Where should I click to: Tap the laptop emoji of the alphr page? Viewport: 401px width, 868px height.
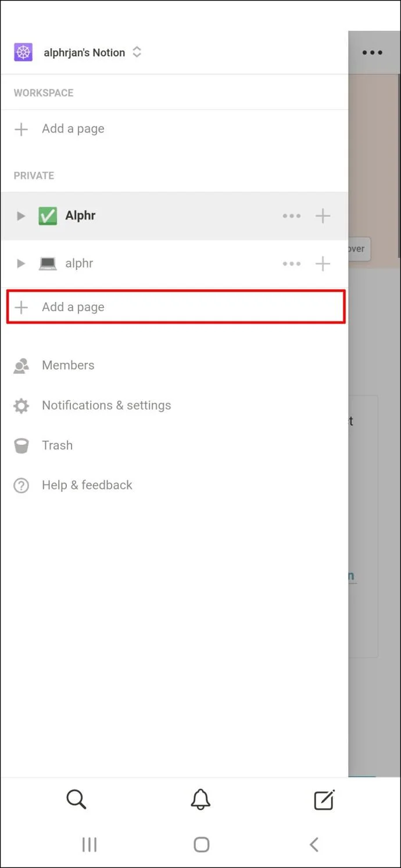(x=48, y=264)
